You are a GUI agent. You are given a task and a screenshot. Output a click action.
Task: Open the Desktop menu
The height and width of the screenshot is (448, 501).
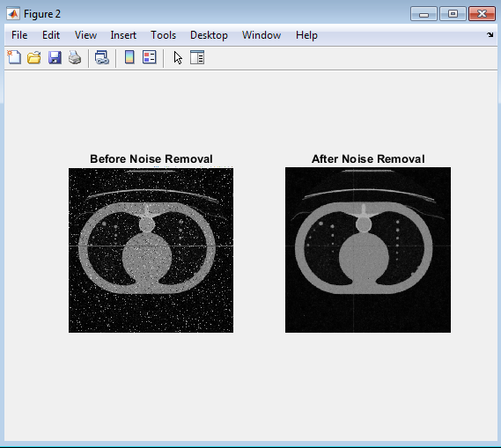209,35
